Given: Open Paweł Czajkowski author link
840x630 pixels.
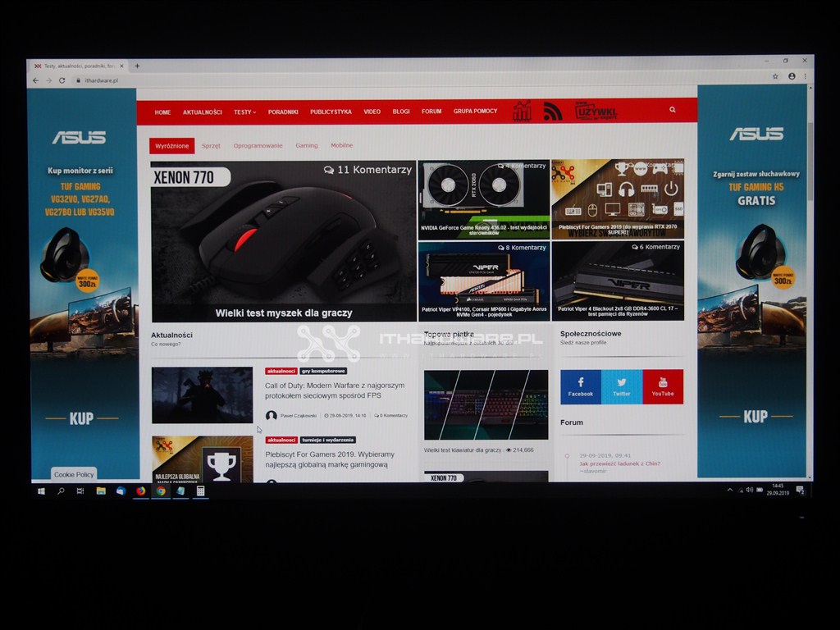Looking at the screenshot, I should pyautogui.click(x=299, y=416).
